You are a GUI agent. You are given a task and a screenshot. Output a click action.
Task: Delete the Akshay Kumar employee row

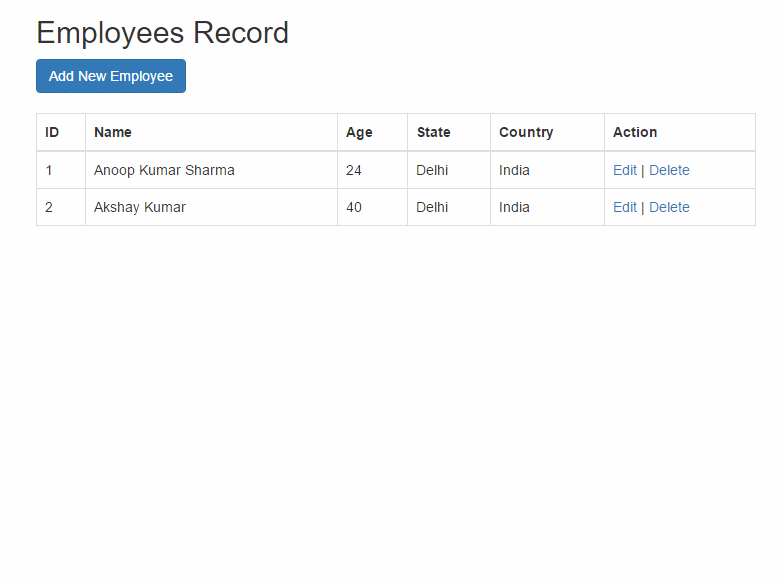click(669, 207)
